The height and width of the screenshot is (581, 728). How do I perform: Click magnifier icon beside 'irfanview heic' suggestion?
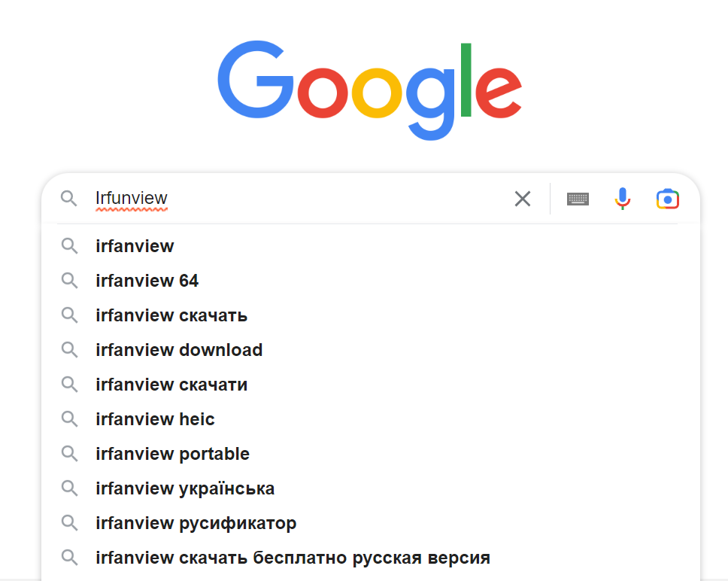69,419
